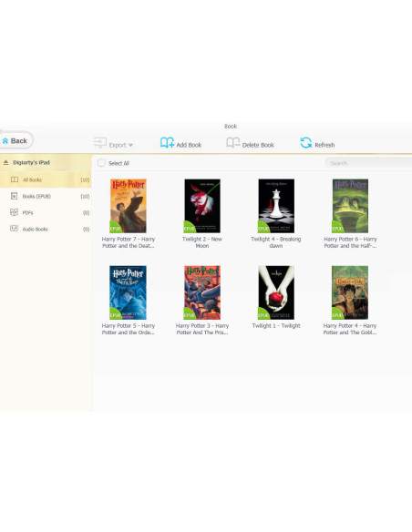Select Harry Potter 6 book cover
This screenshot has height=532, width=412.
350,206
